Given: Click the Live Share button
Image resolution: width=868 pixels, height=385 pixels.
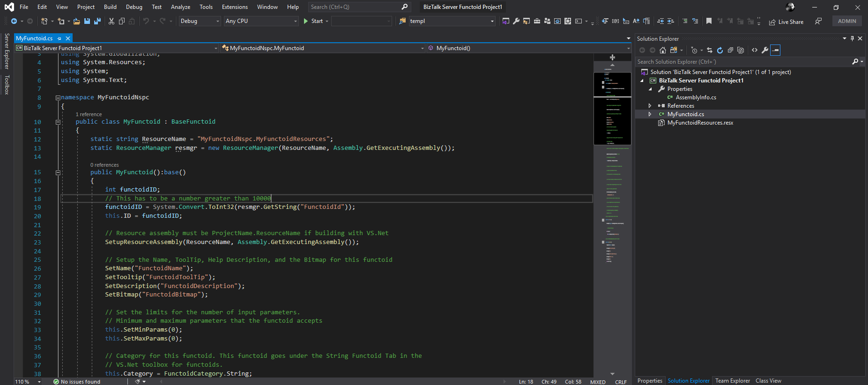Looking at the screenshot, I should (786, 22).
